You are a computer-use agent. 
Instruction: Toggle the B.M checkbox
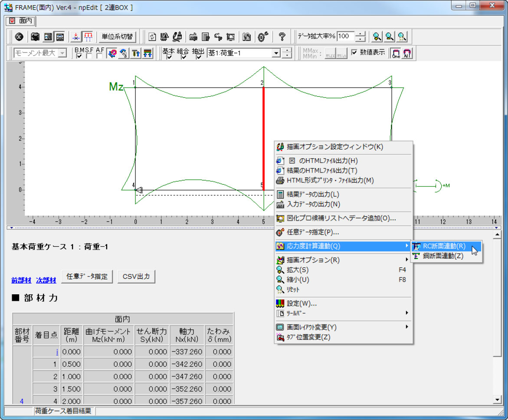(x=79, y=56)
